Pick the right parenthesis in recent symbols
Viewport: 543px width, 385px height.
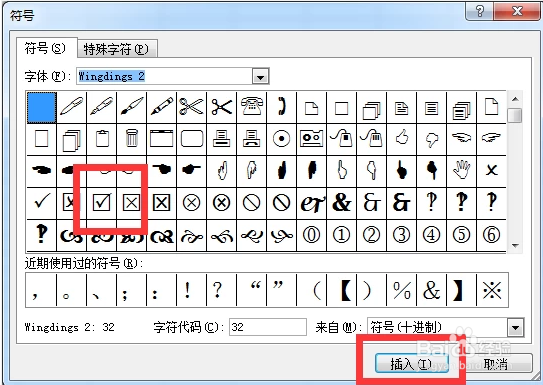(372, 290)
